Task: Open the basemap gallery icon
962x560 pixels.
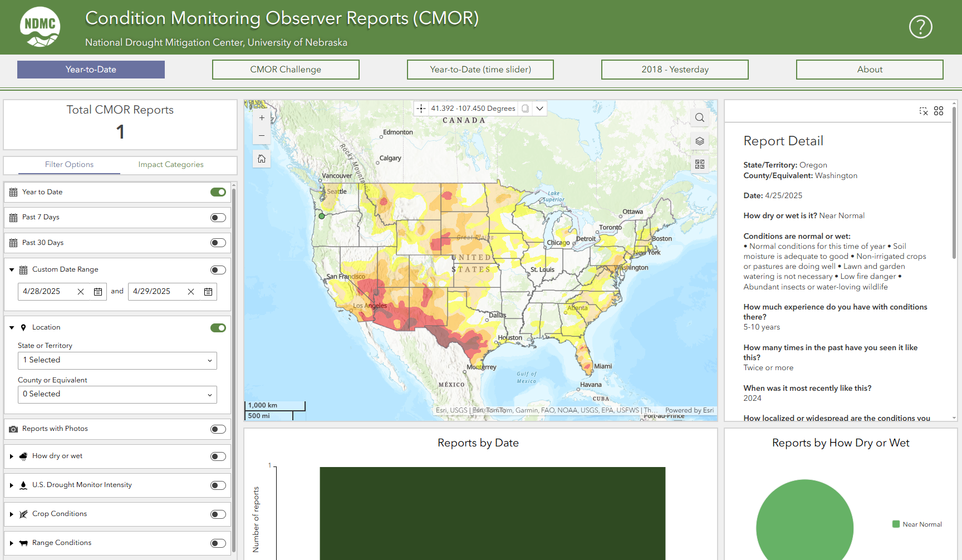Action: [700, 164]
